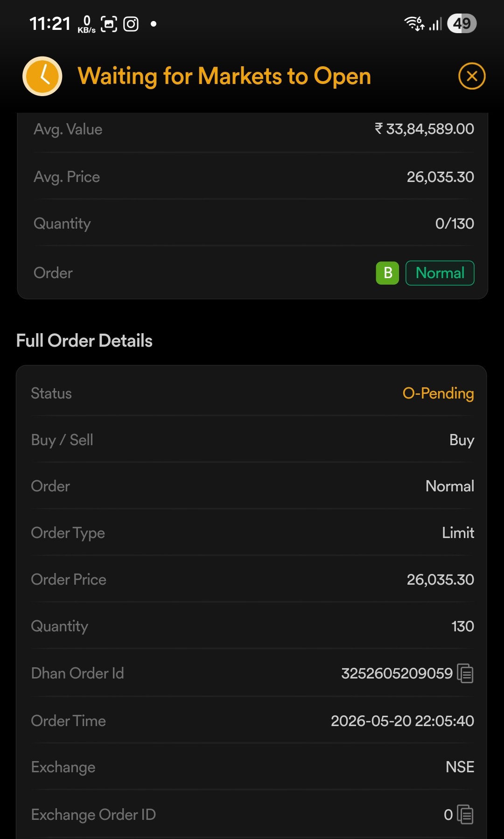Tap the Normal order tag

point(440,273)
